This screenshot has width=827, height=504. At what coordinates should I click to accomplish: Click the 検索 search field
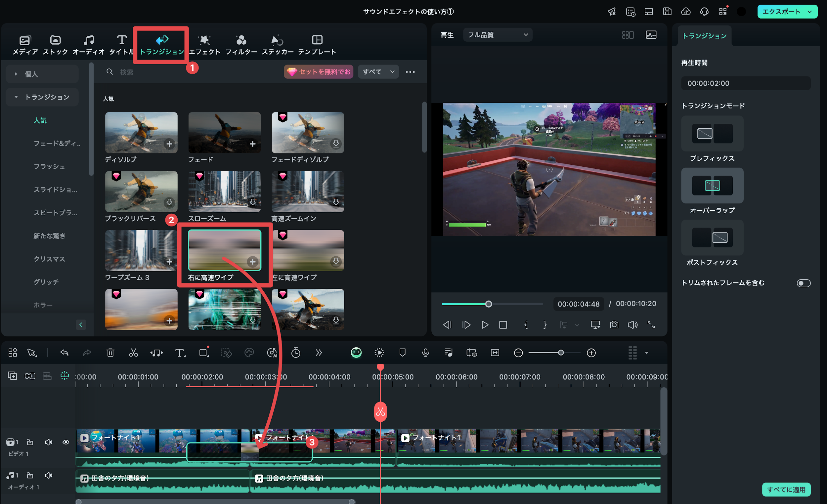point(191,72)
